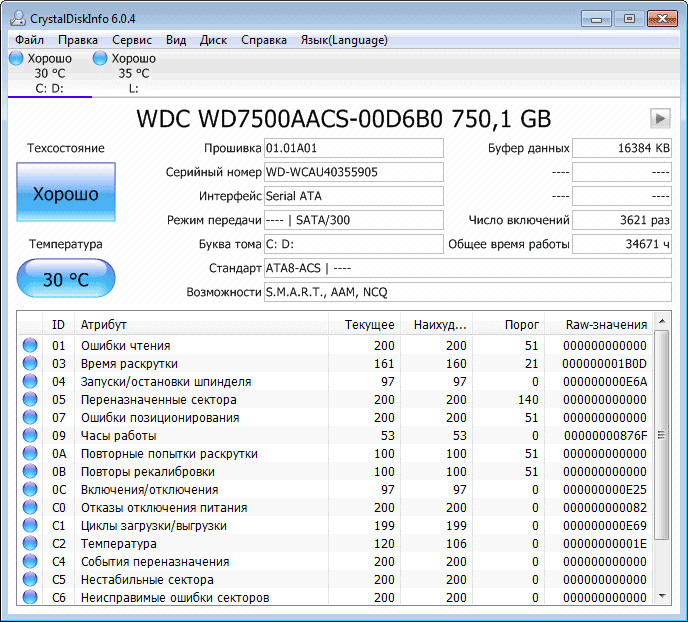Maximize the CrystalDiskInfo window

pos(629,19)
